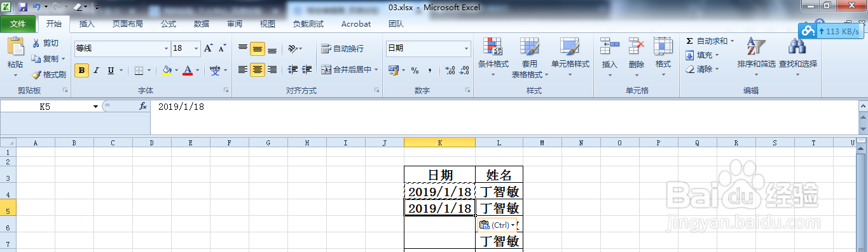The width and height of the screenshot is (868, 252).
Task: Increase decimal places icon
Action: 450,70
